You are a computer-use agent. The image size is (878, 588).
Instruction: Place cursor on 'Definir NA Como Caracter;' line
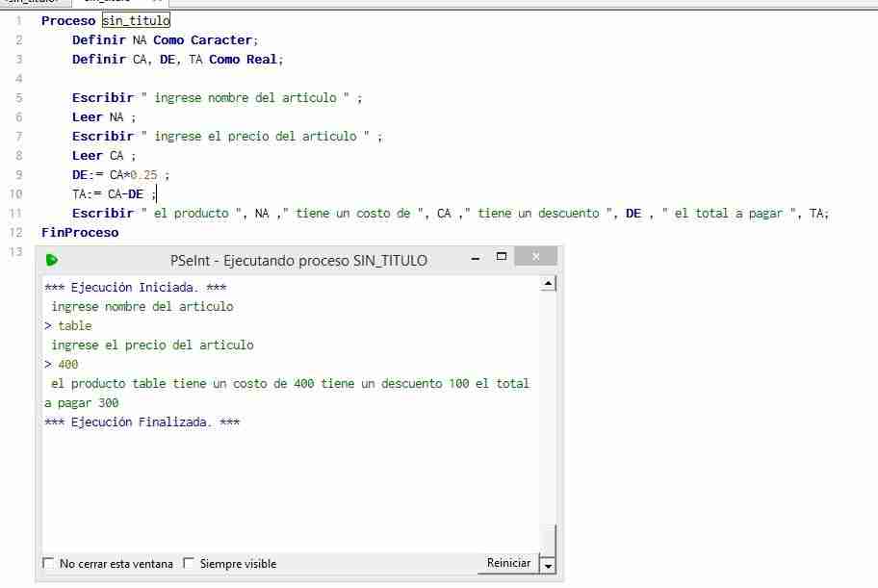click(x=166, y=40)
